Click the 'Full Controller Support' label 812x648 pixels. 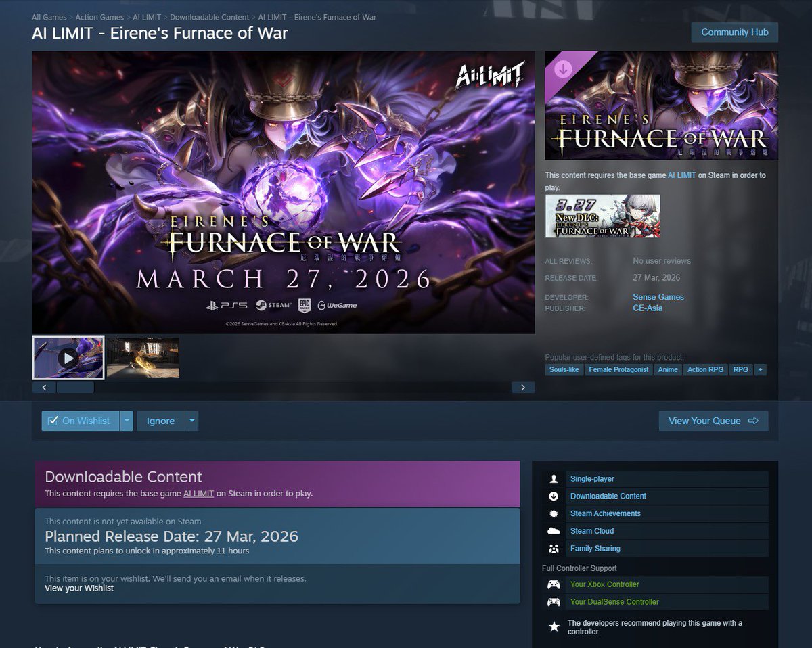point(579,568)
